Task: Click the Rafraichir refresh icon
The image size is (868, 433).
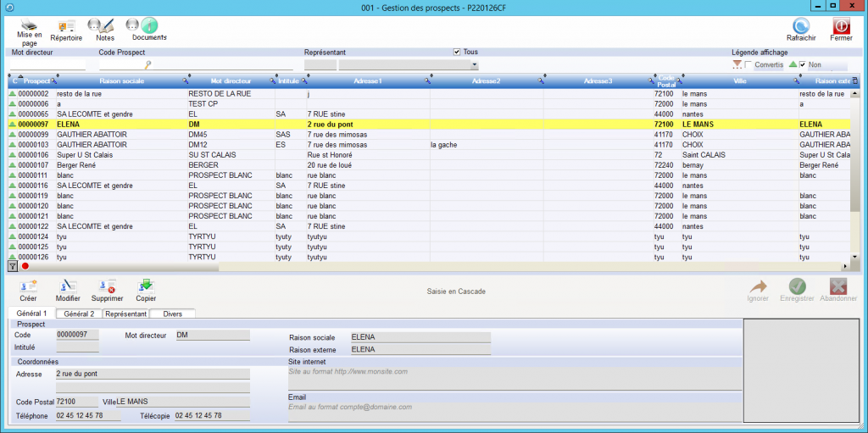Action: pos(801,26)
